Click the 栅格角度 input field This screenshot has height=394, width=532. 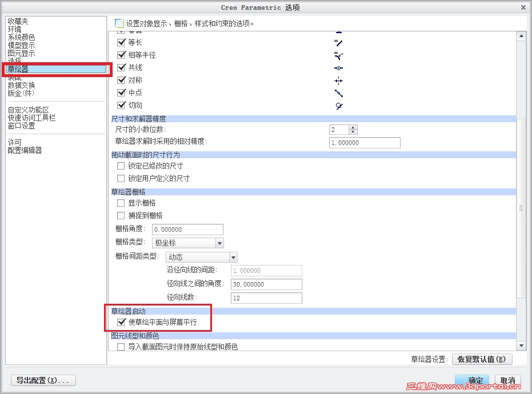pyautogui.click(x=187, y=230)
